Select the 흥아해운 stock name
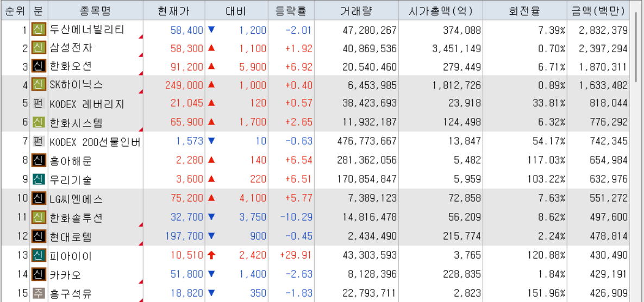644x302 pixels. [x=71, y=161]
